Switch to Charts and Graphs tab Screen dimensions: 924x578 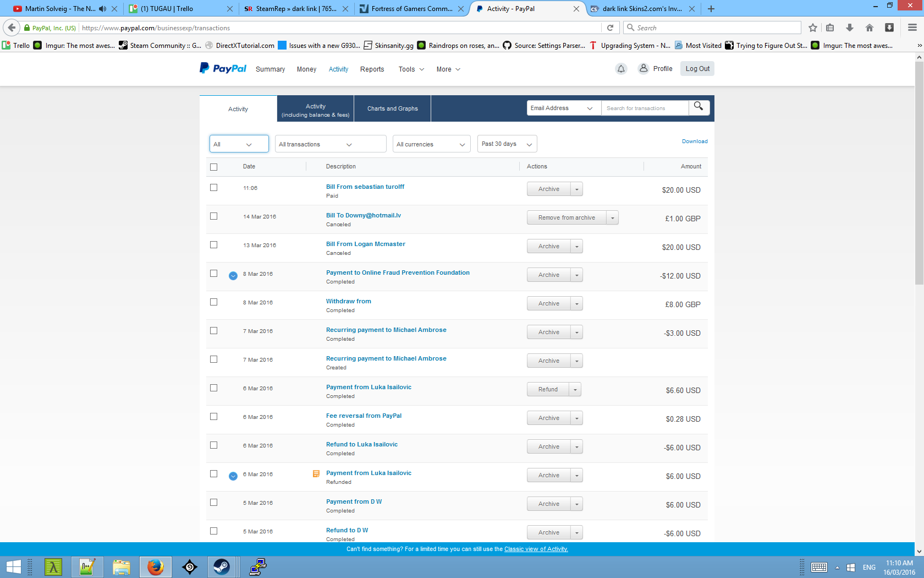click(x=392, y=108)
